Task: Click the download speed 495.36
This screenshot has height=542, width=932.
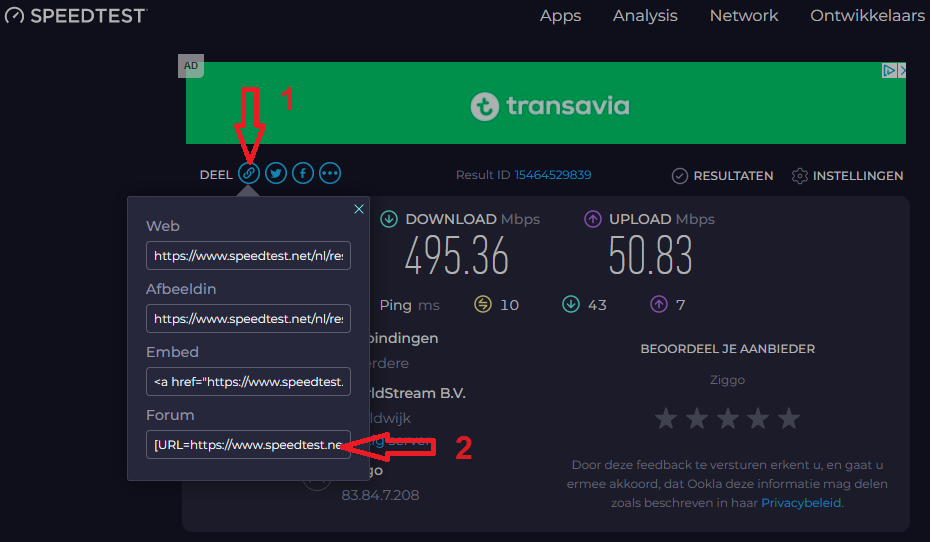Action: point(456,256)
